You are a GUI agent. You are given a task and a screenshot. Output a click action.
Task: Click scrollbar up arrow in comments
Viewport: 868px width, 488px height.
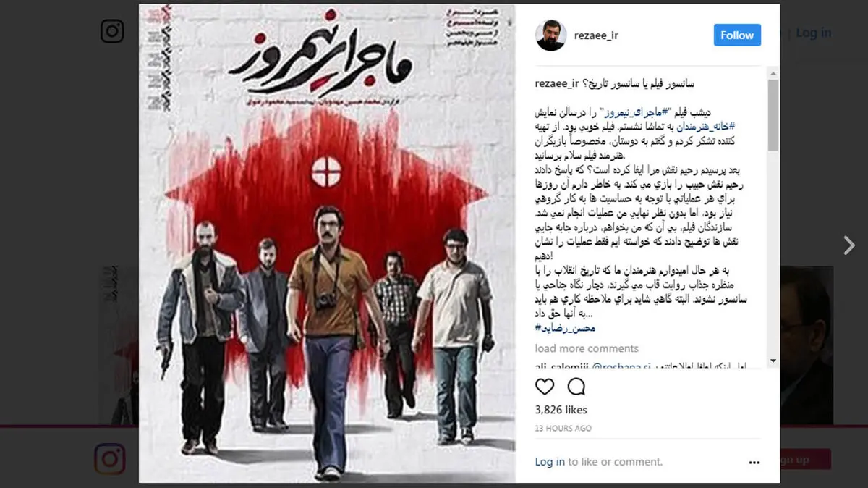[x=773, y=75]
